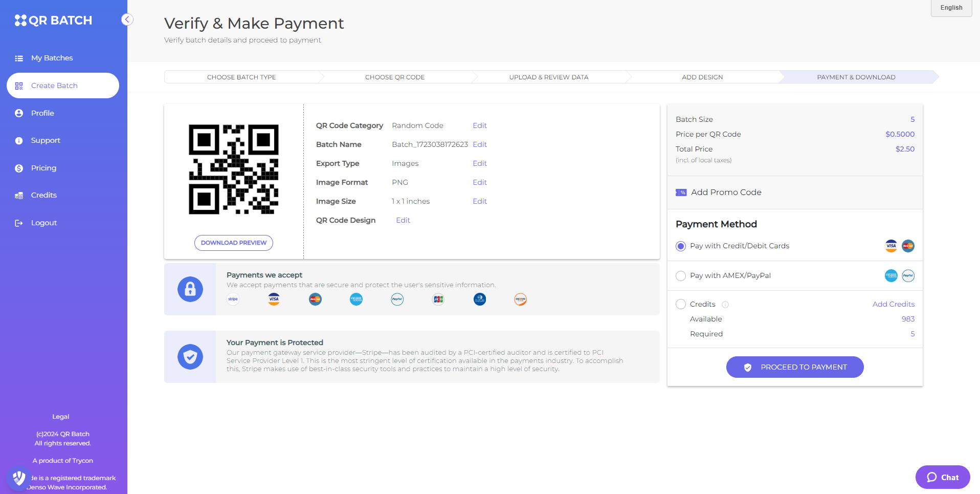980x494 pixels.
Task: Edit the Batch Name
Action: point(479,144)
